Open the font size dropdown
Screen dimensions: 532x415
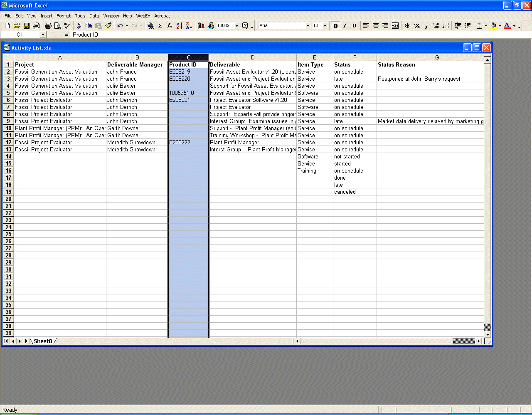(325, 26)
